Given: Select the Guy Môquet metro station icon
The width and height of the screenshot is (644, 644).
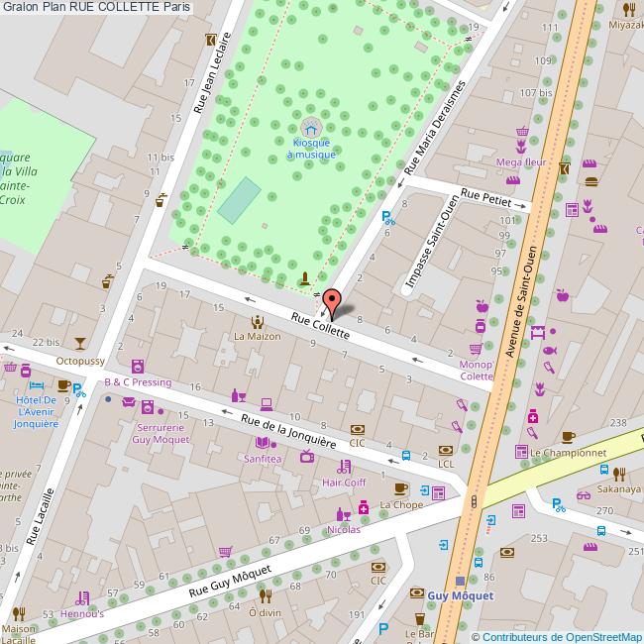Looking at the screenshot, I should 460,581.
